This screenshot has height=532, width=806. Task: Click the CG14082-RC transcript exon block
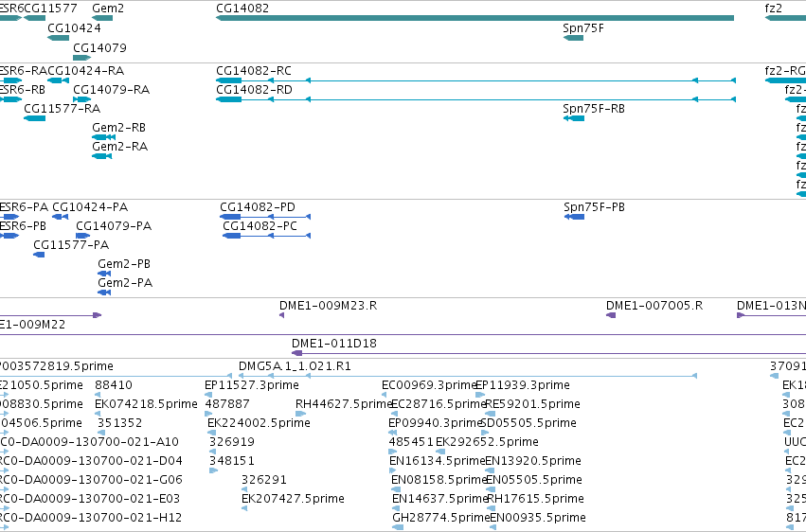[229, 80]
